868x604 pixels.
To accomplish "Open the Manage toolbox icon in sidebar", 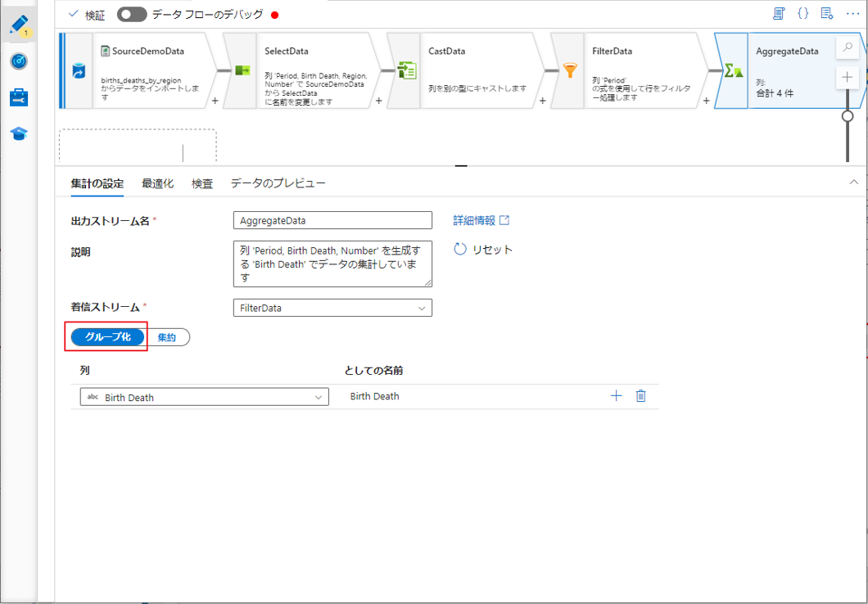I will click(x=18, y=98).
